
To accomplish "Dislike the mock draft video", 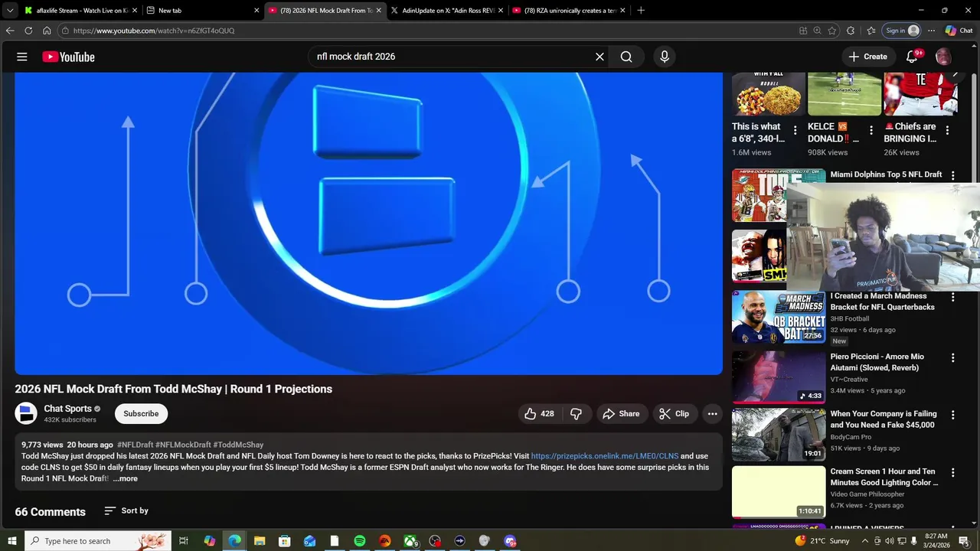I will click(x=576, y=413).
